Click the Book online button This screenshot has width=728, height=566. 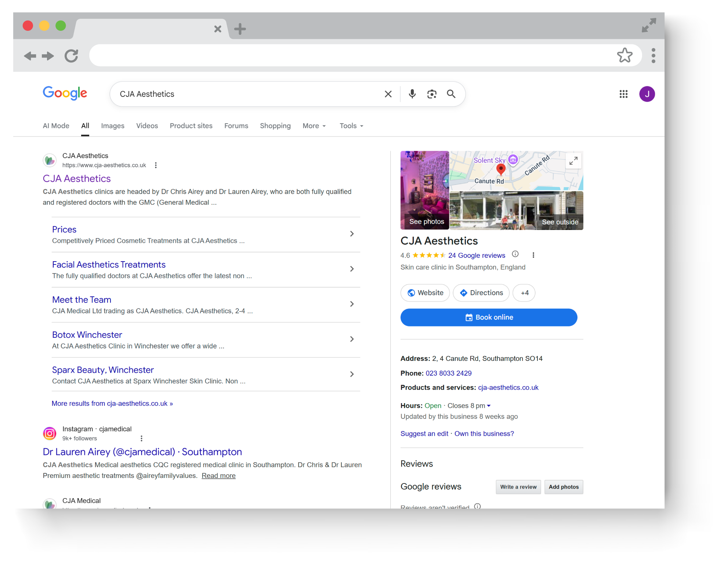489,317
